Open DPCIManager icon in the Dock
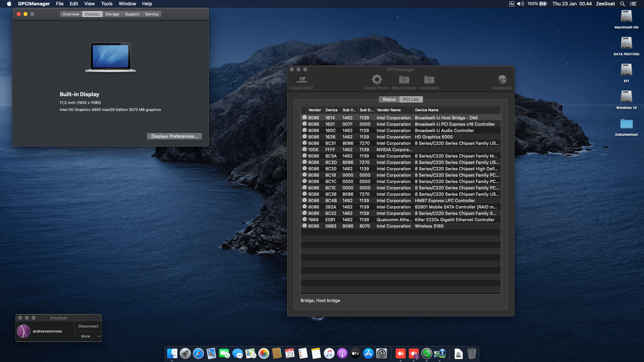The width and height of the screenshot is (644, 362). click(440, 353)
